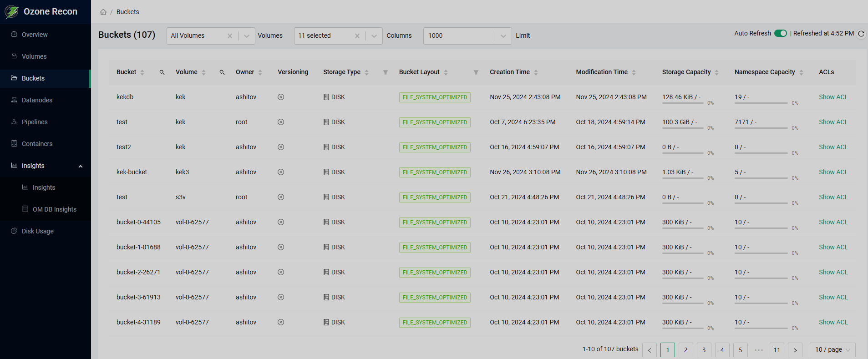Collapse the Insights menu group

click(x=81, y=166)
